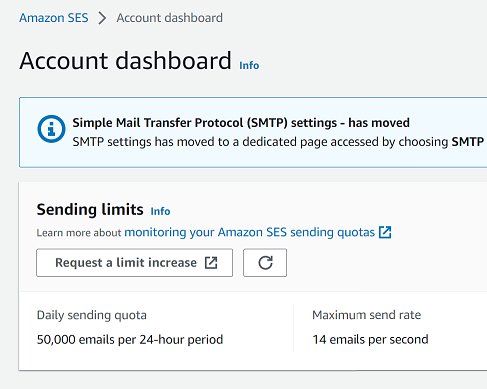Click the SMTP settings has moved title
The width and height of the screenshot is (487, 389).
point(241,123)
